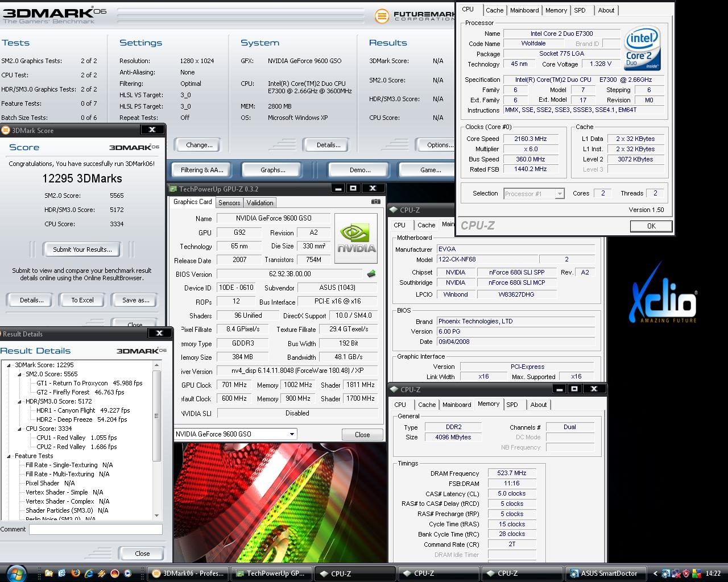Select Vertex Shader - Complex row
The image size is (728, 582).
click(67, 501)
